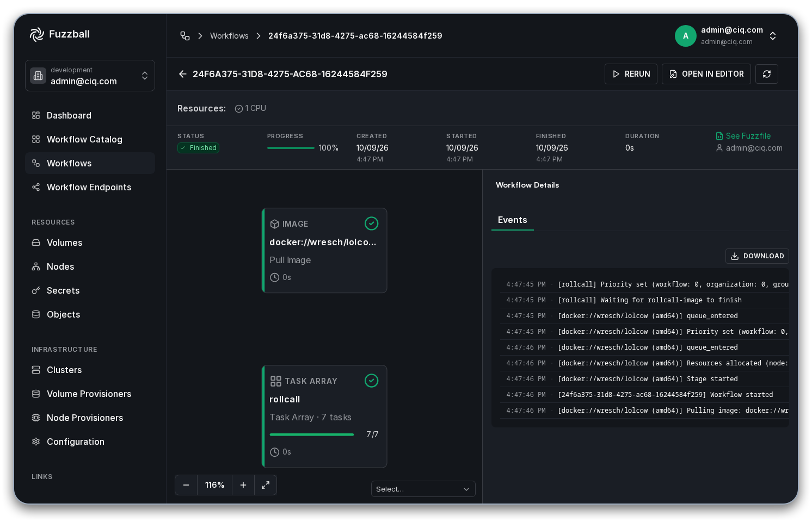Screen dimensions: 812x522
Task: Click OPEN IN EDITOR button
Action: pyautogui.click(x=706, y=74)
